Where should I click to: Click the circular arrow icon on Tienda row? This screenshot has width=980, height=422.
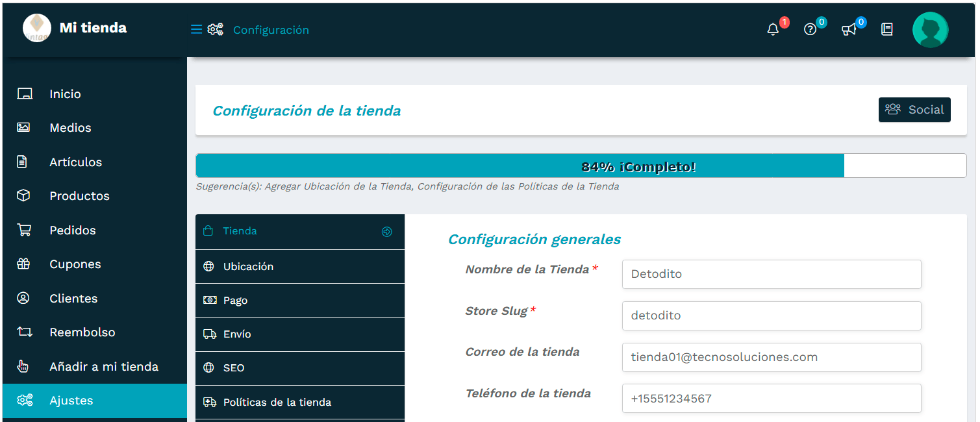(388, 231)
